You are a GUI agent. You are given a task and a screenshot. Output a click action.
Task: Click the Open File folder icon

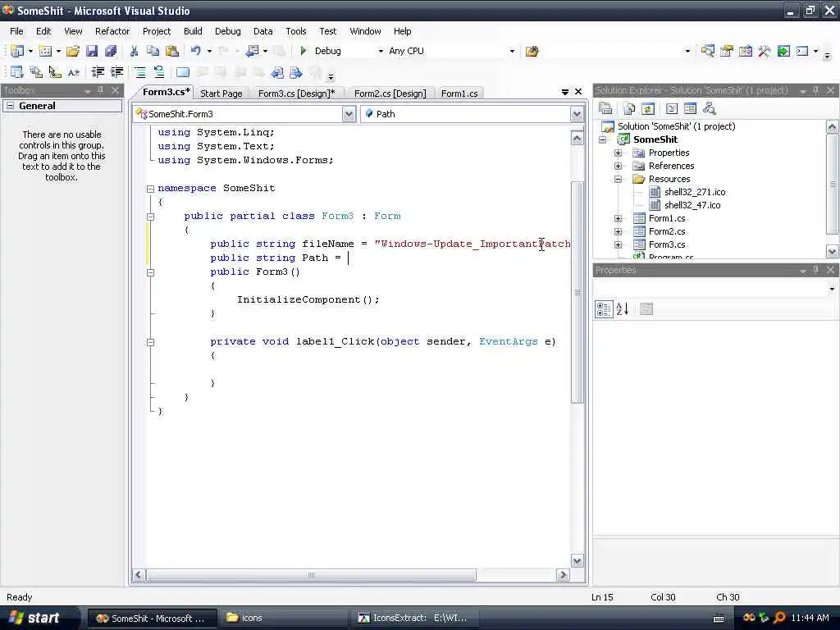(x=72, y=51)
